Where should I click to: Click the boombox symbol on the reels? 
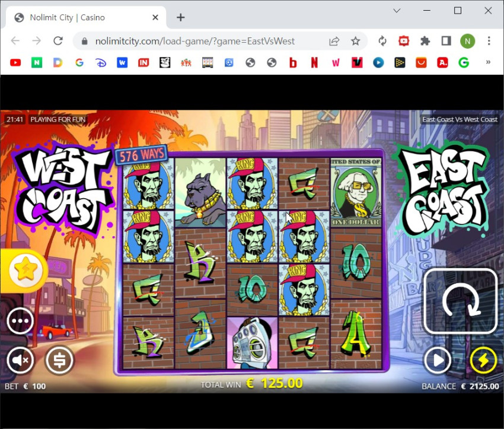(x=253, y=343)
